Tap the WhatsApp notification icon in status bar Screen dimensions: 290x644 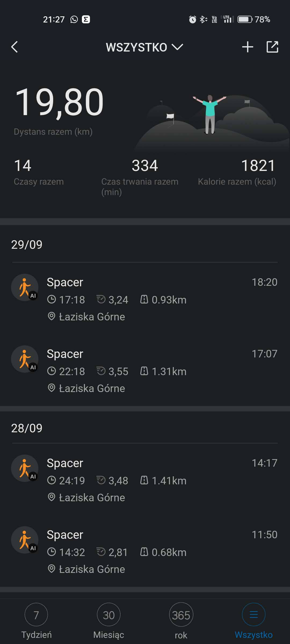coord(74,19)
